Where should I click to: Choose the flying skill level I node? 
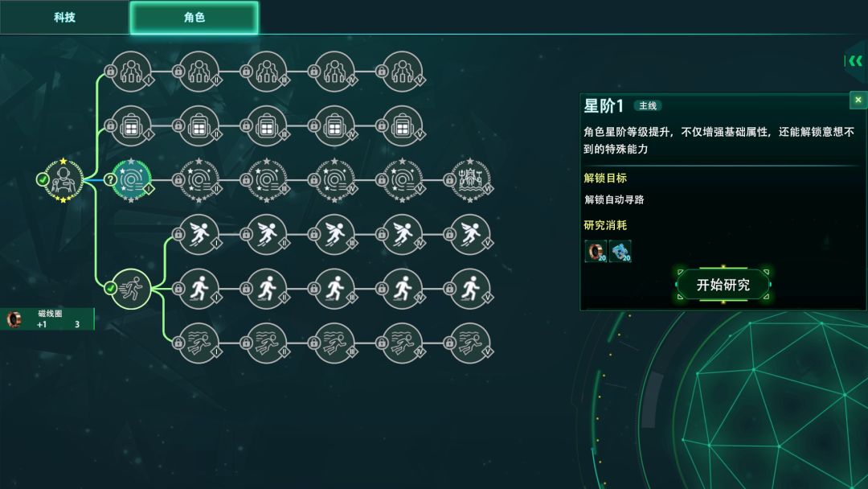pos(199,235)
